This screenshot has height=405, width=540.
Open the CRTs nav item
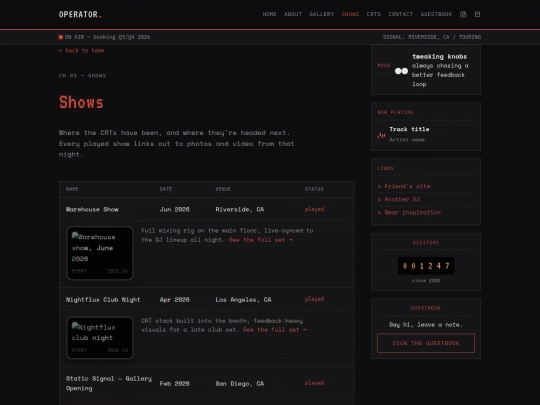(x=374, y=14)
